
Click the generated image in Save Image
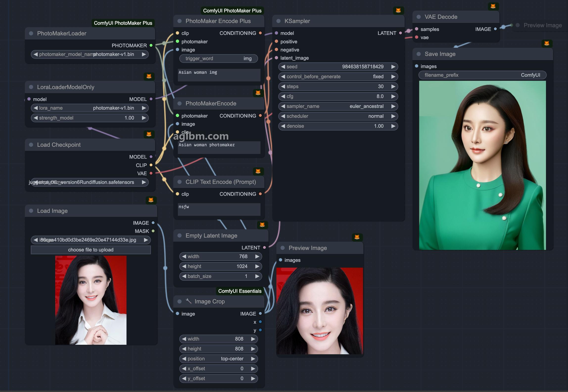(x=482, y=165)
